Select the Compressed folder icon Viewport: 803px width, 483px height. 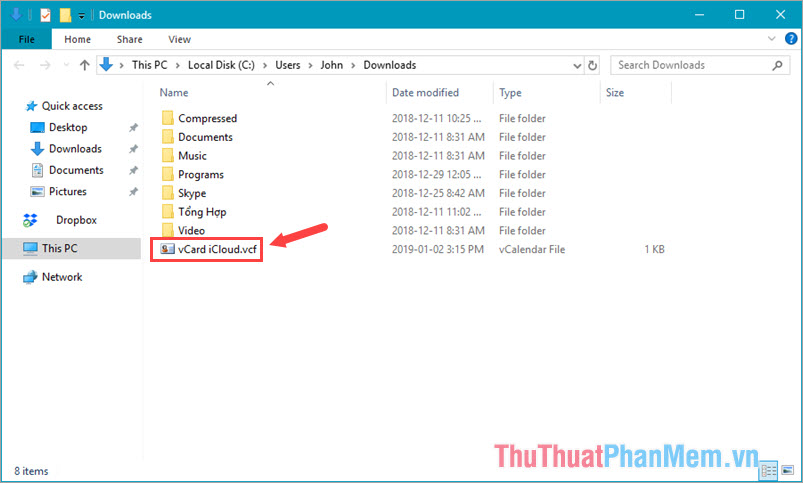167,118
